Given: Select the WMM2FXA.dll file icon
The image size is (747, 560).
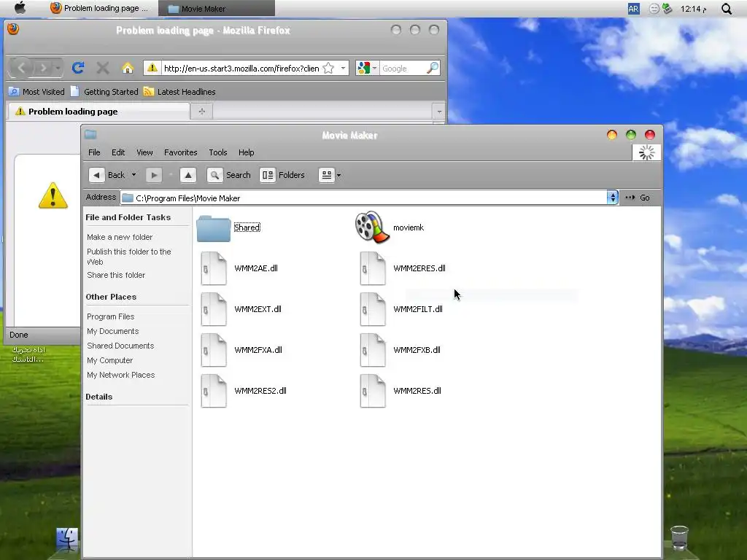Looking at the screenshot, I should pos(214,350).
